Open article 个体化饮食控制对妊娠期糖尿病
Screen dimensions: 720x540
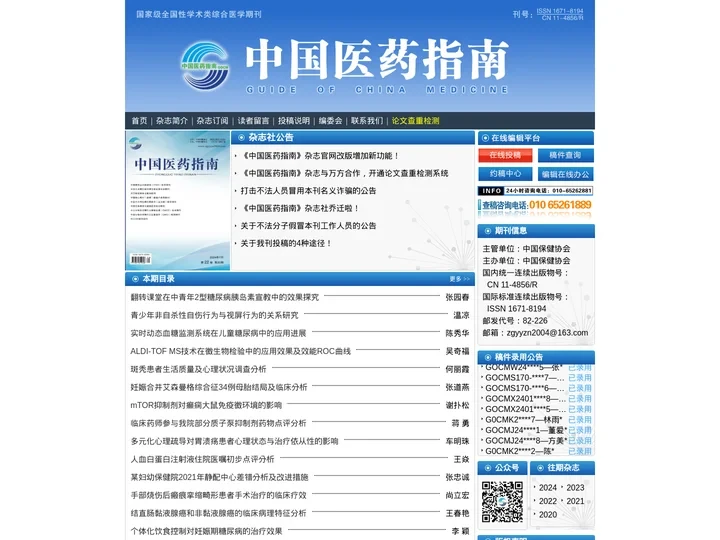click(206, 531)
